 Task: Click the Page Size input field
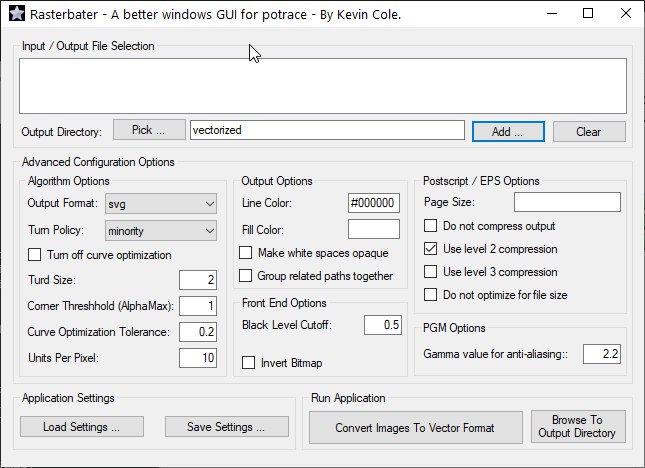[567, 202]
